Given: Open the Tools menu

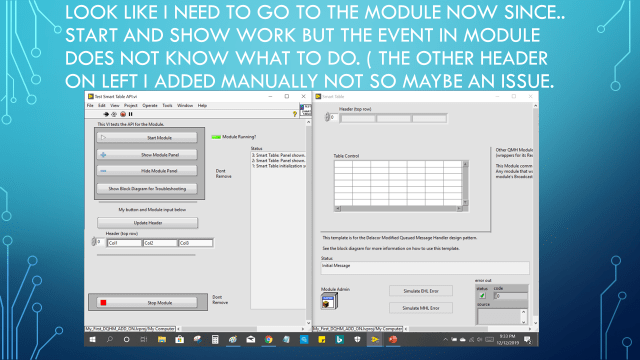Looking at the screenshot, I should tap(167, 106).
